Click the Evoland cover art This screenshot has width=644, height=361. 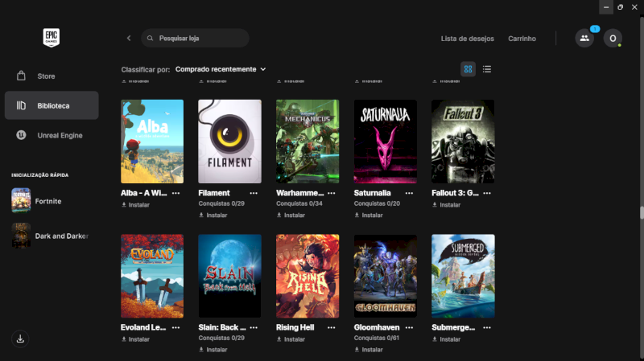coord(152,276)
